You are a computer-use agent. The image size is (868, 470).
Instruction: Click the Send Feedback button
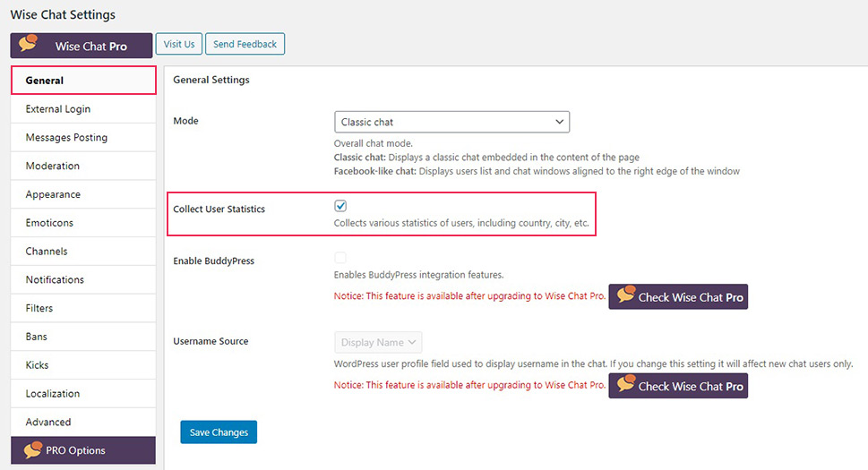tap(245, 44)
